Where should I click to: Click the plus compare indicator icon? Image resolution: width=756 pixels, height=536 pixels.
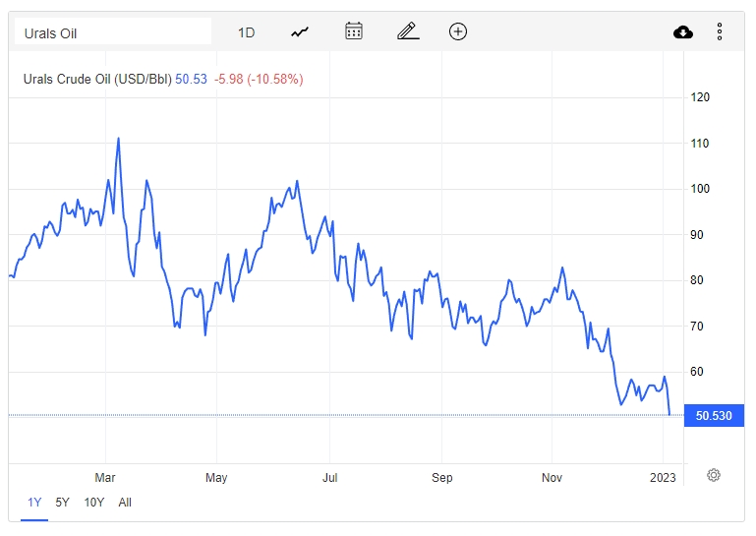pos(458,31)
